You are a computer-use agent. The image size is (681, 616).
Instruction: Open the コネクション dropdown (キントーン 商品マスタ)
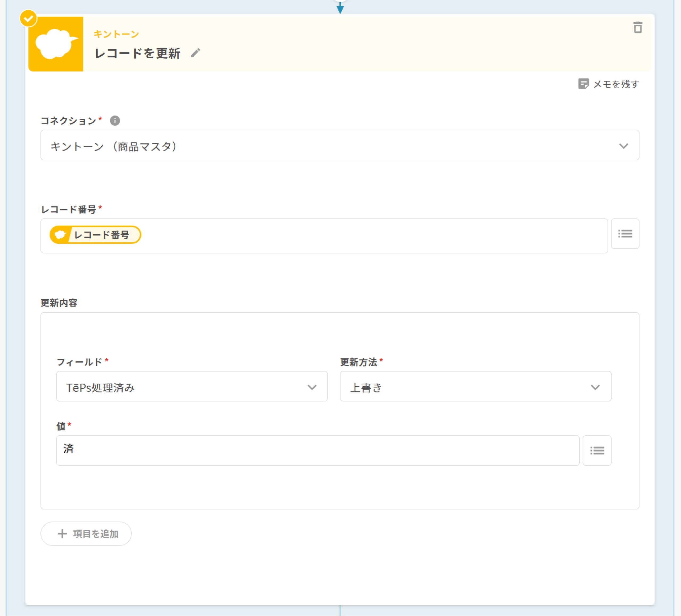tap(339, 145)
